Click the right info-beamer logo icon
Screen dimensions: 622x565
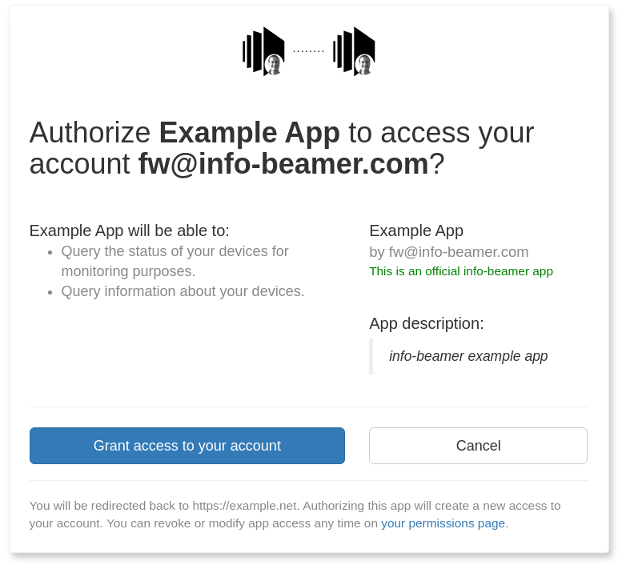point(354,51)
